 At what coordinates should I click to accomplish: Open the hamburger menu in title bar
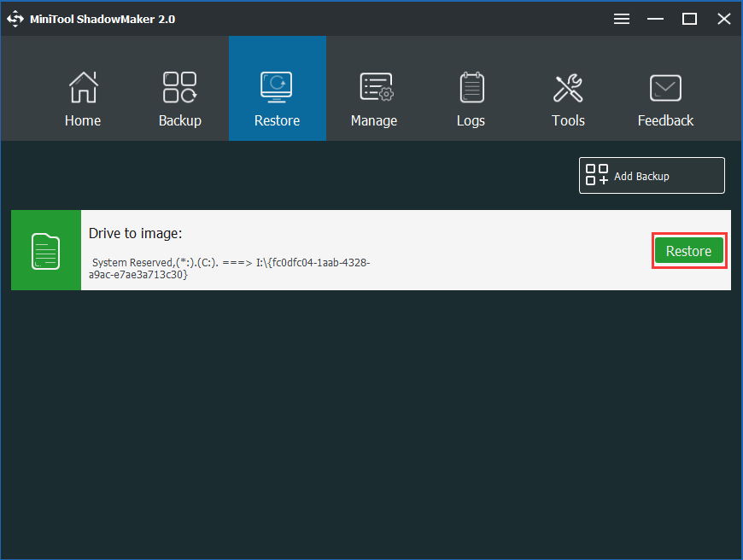(622, 19)
